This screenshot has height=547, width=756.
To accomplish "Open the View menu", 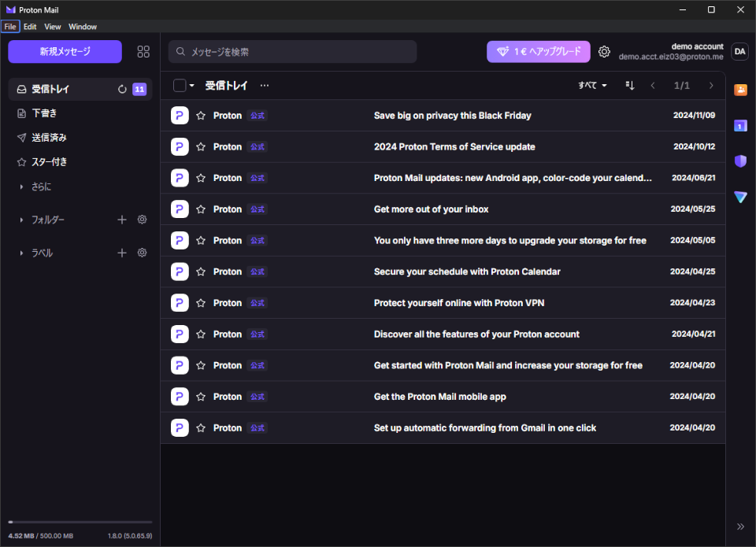I will (x=53, y=27).
